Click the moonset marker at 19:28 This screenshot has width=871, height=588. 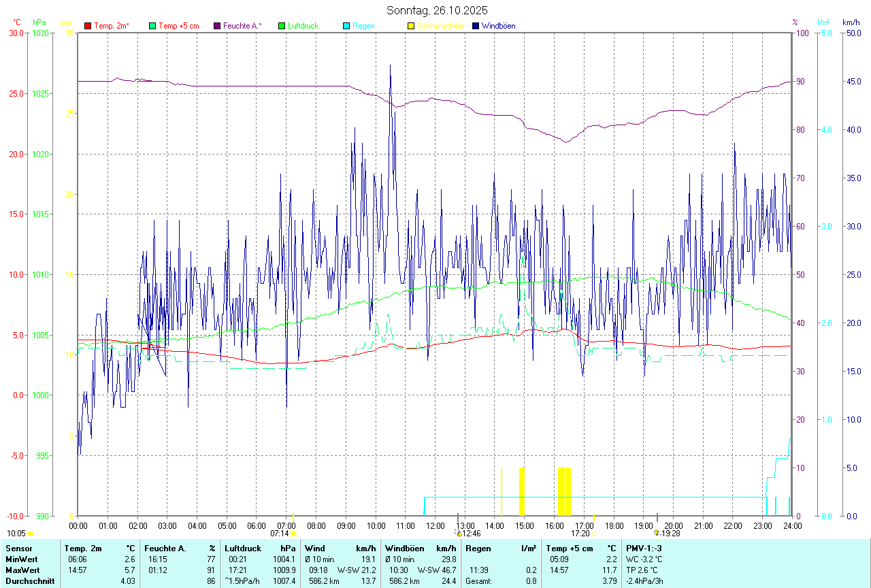pos(657,534)
